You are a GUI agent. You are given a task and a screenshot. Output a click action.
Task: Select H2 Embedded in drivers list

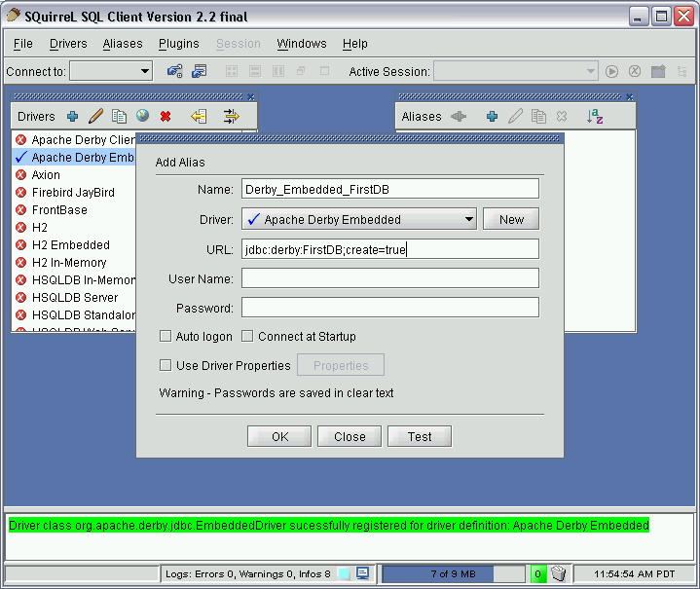pyautogui.click(x=70, y=245)
